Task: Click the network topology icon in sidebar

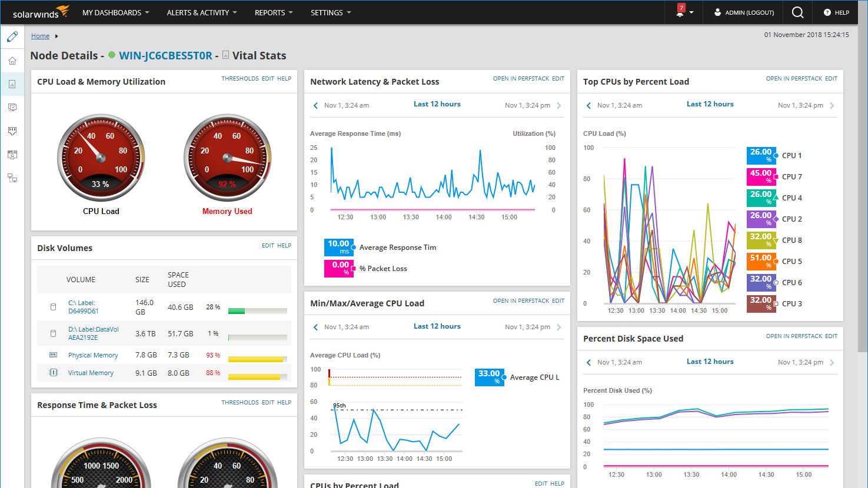Action: [x=12, y=178]
